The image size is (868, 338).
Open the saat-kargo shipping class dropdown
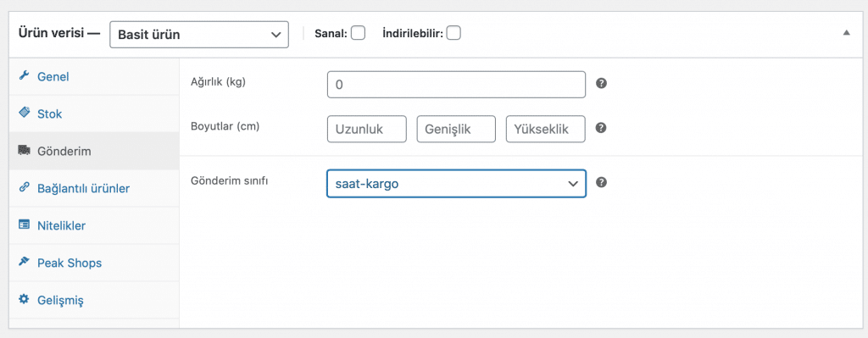tap(456, 184)
